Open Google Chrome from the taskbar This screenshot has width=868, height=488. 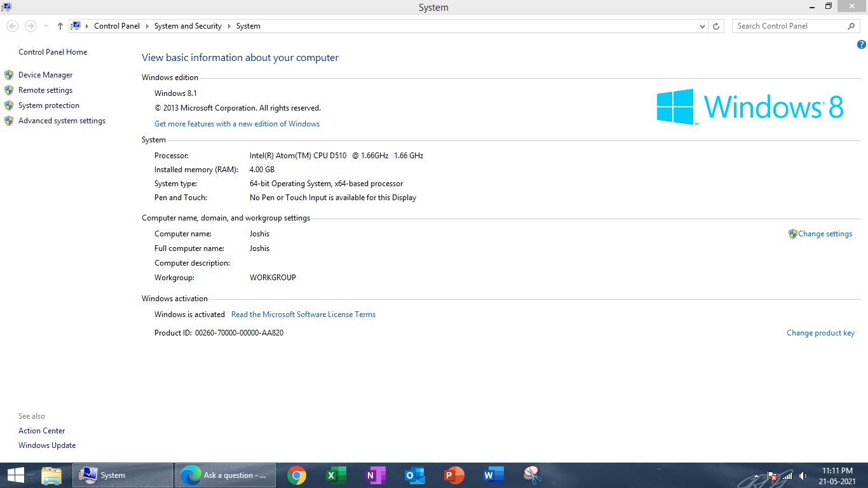(297, 475)
